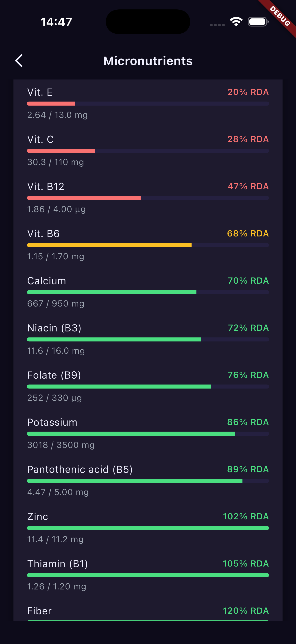Tap the 14:47 clock display
This screenshot has height=644, width=296.
click(57, 22)
